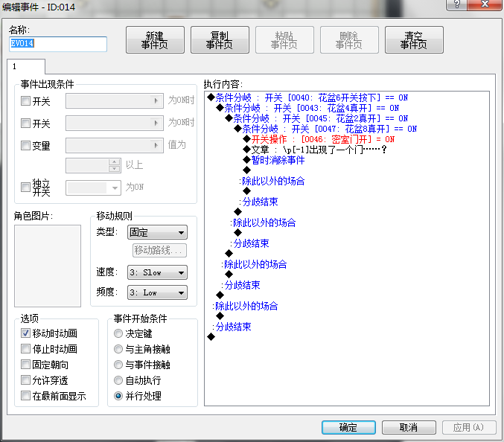Select the first 分歧结束 line
The height and width of the screenshot is (442, 504).
258,202
